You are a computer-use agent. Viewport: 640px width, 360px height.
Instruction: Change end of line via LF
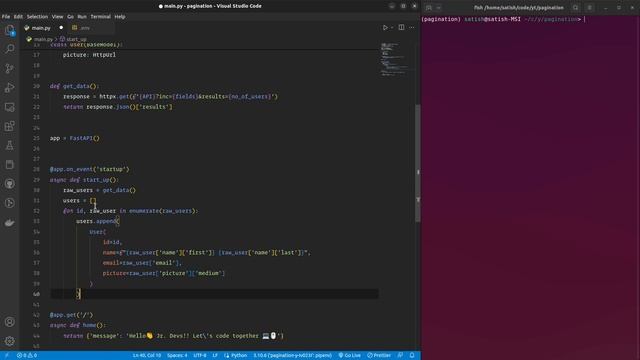215,356
